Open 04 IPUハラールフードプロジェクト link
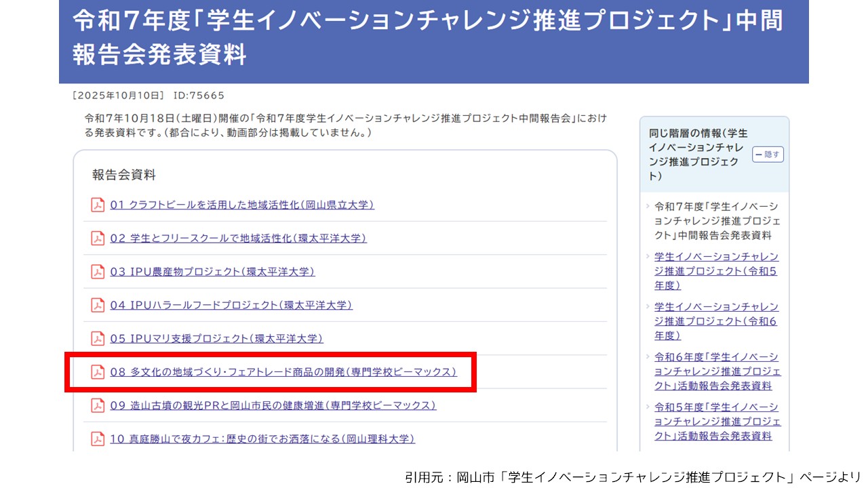This screenshot has height=488, width=868. coord(231,305)
